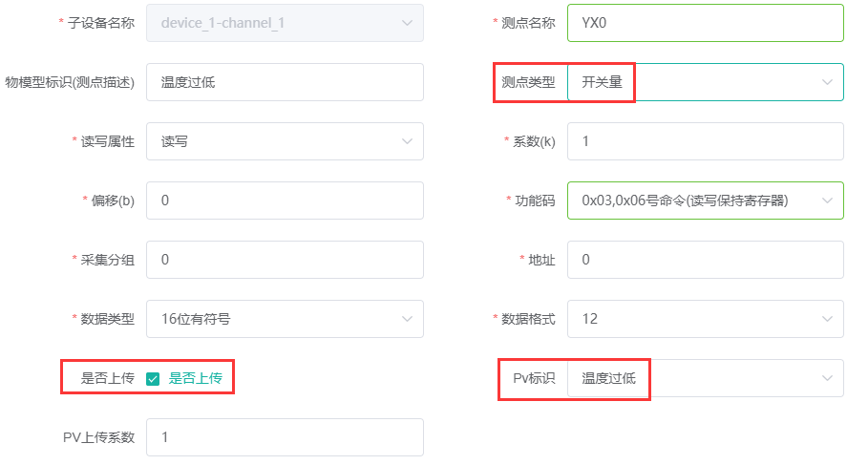Open the 读写属性 select showing 读写
This screenshot has width=868, height=465.
coord(285,141)
